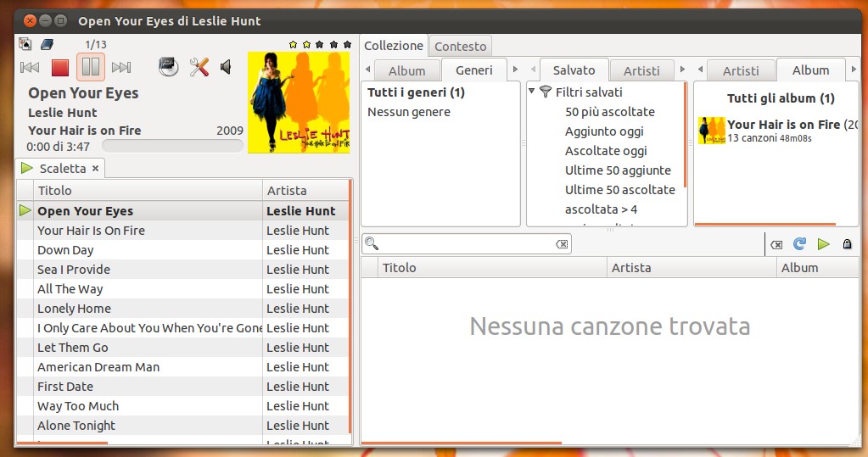Select the Ultime 50 aggiunte filter
Viewport: 868px width, 457px height.
click(618, 170)
